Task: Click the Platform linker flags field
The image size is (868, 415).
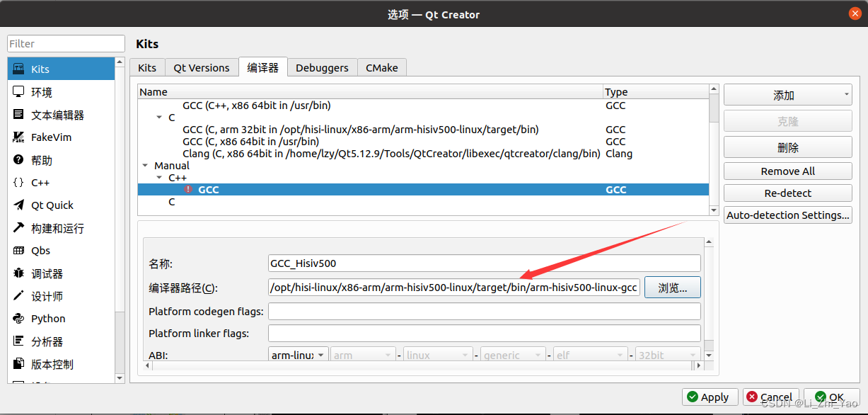Action: point(485,333)
